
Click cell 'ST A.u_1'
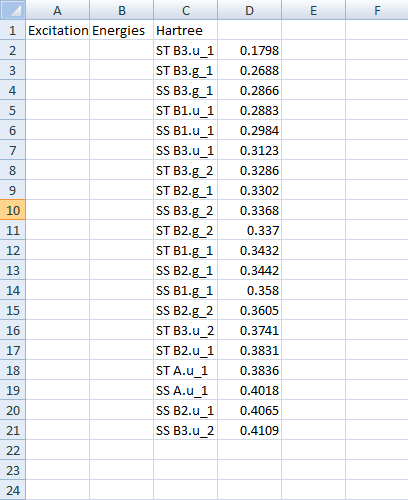click(x=185, y=370)
